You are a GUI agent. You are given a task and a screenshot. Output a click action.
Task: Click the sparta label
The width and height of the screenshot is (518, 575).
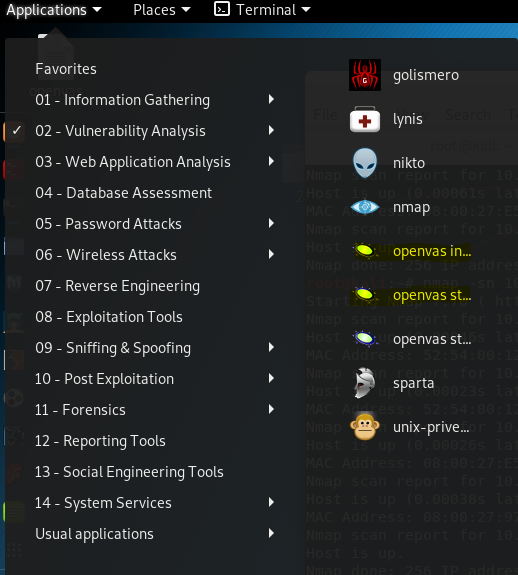[414, 384]
